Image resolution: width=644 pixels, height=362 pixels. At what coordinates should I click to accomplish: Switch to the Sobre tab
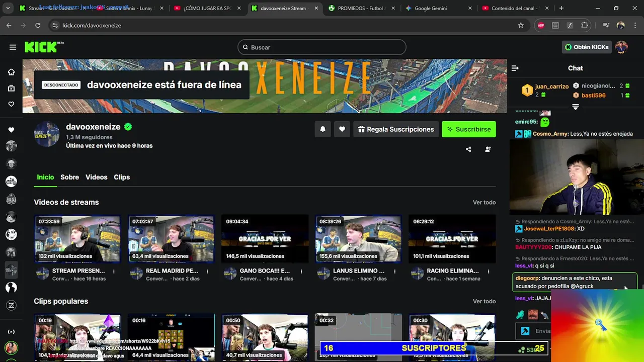click(x=69, y=177)
